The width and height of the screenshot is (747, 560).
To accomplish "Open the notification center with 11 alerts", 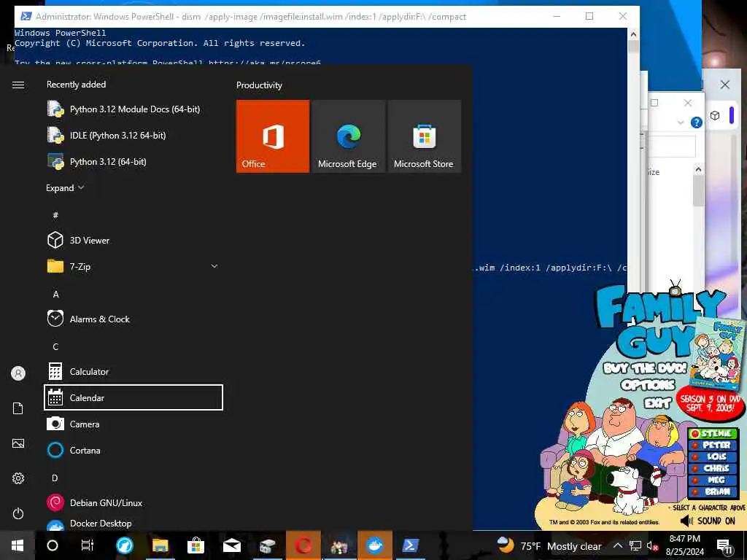I will coord(724,546).
